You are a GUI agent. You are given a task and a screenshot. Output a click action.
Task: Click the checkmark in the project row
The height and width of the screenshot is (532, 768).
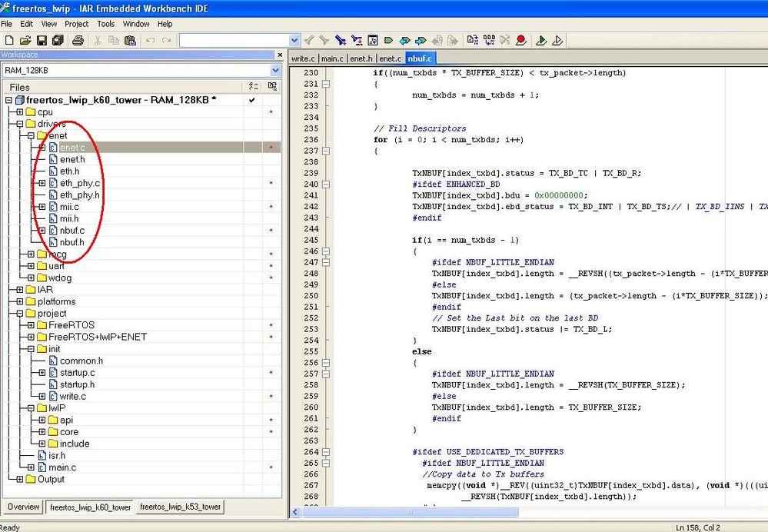pos(251,100)
